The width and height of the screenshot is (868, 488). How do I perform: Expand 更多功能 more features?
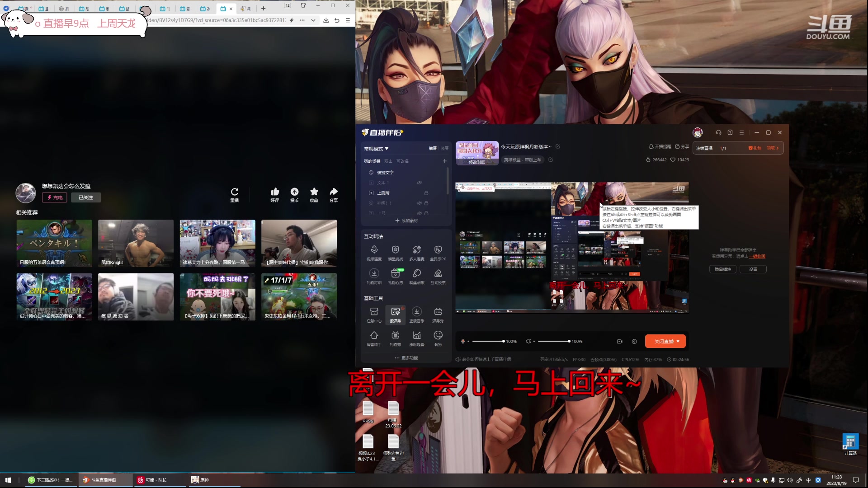[x=406, y=358]
